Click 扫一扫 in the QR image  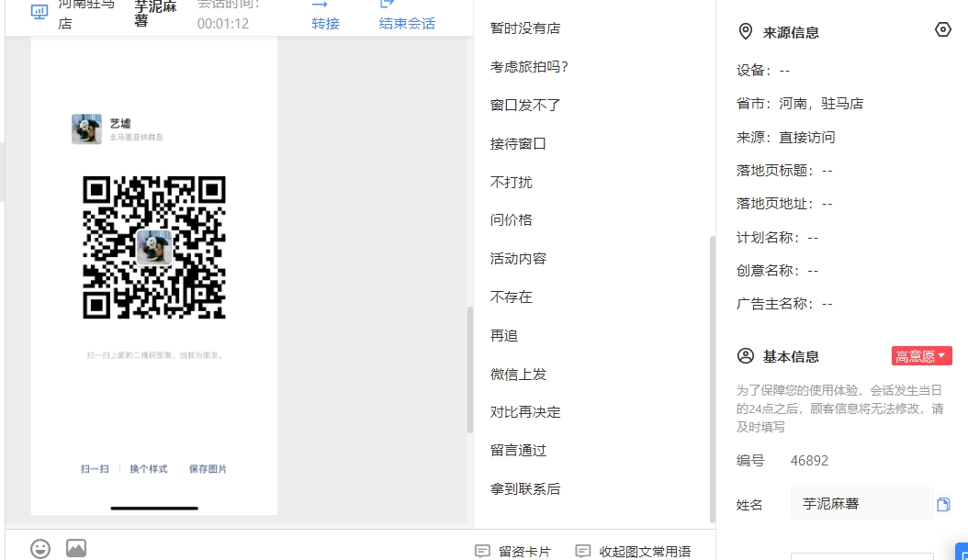click(95, 469)
